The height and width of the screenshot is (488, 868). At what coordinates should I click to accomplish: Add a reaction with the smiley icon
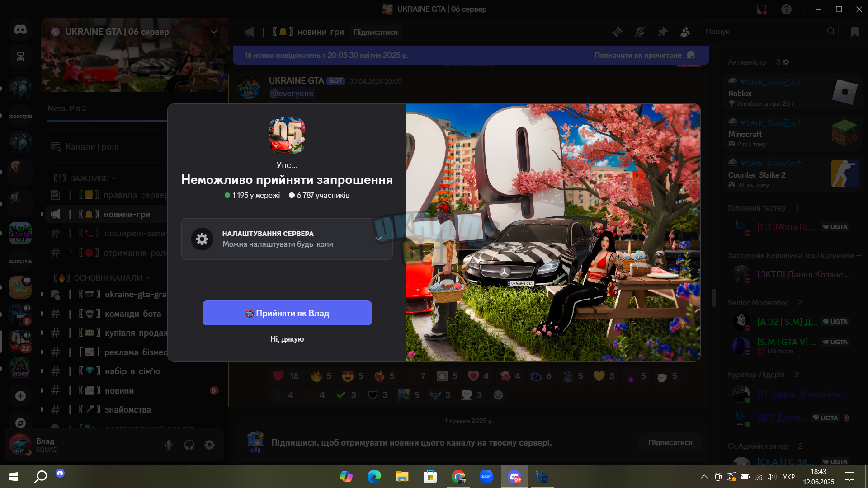498,395
